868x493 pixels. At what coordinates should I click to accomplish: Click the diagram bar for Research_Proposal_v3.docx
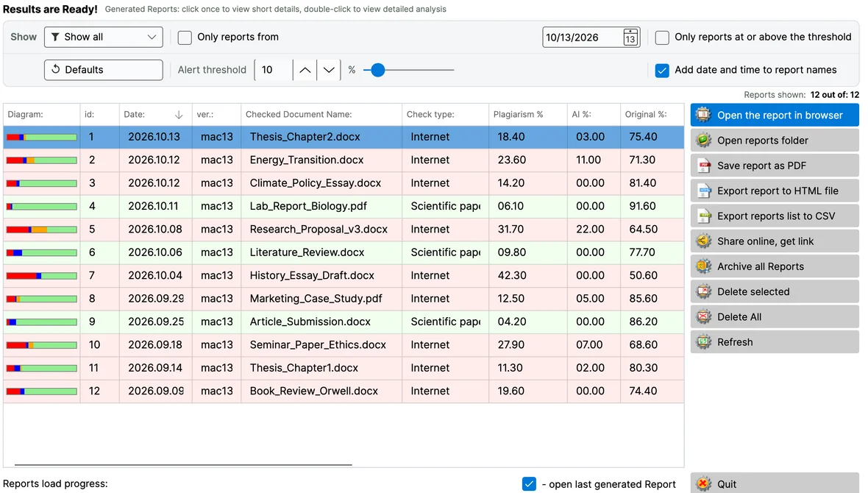41,230
